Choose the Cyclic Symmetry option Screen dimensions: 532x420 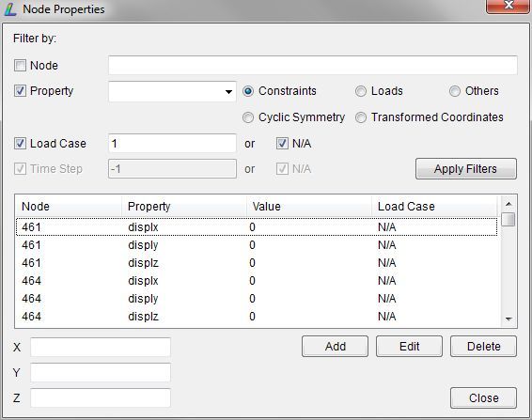pos(248,117)
